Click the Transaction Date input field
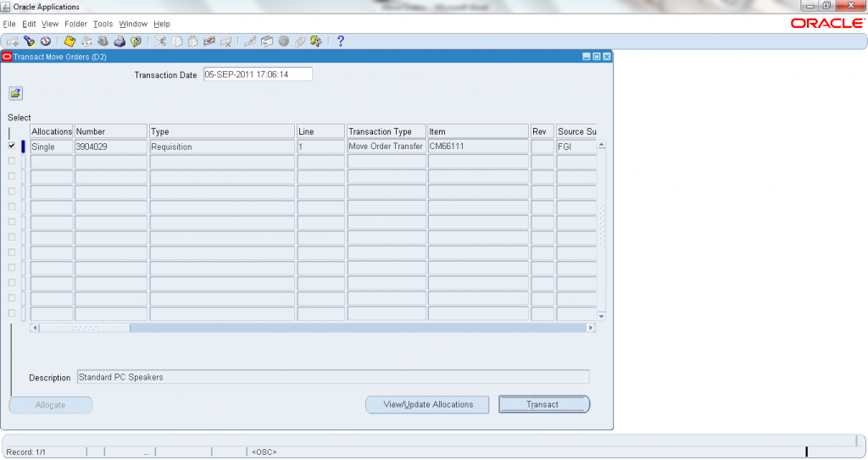 (258, 75)
